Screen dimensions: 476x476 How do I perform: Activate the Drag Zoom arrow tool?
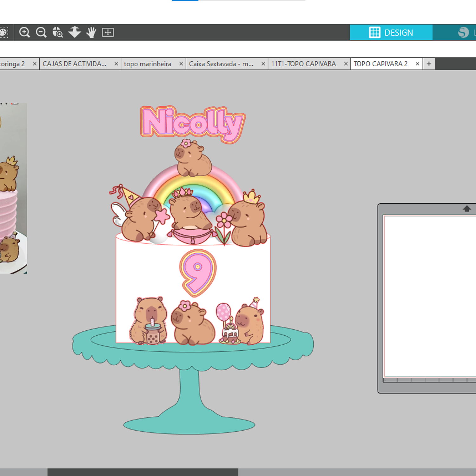(75, 32)
